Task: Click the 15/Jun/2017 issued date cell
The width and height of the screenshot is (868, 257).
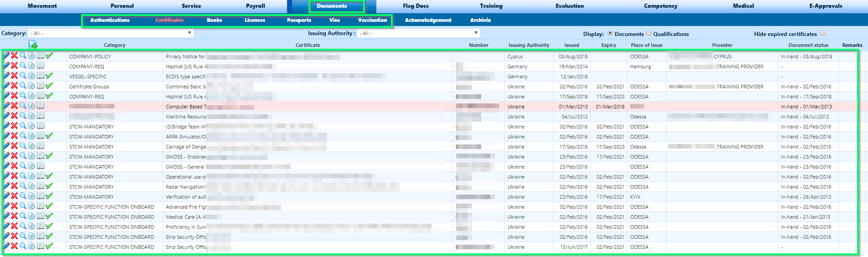Action: click(x=574, y=247)
